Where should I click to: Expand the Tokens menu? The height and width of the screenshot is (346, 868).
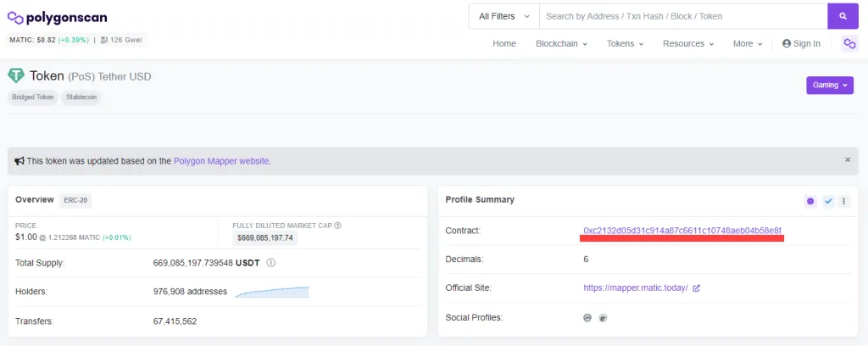(x=625, y=44)
